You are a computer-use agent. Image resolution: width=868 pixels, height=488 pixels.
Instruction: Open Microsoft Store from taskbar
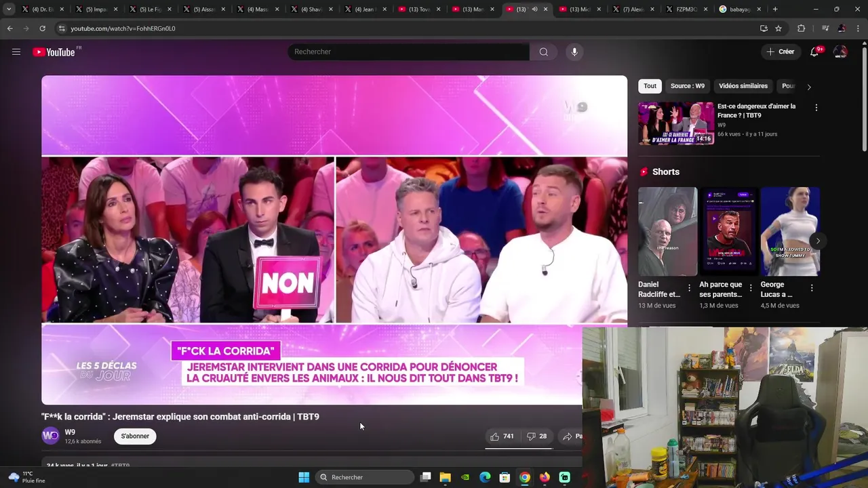505,477
